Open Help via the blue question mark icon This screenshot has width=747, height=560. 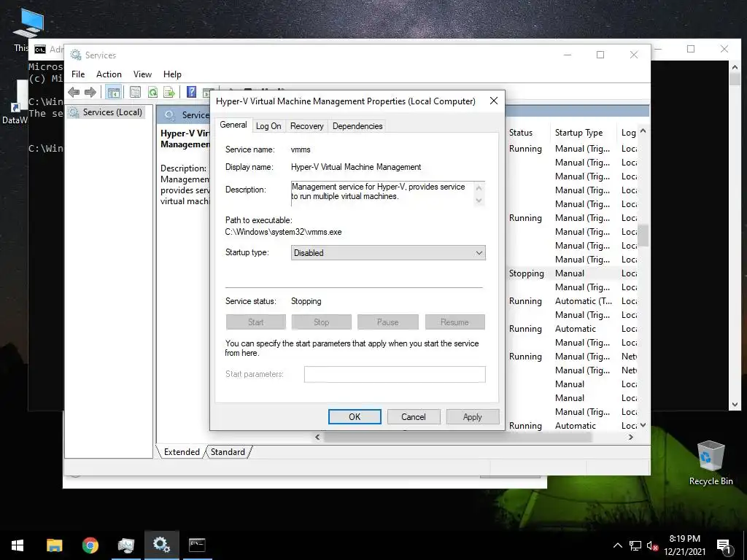(x=191, y=92)
